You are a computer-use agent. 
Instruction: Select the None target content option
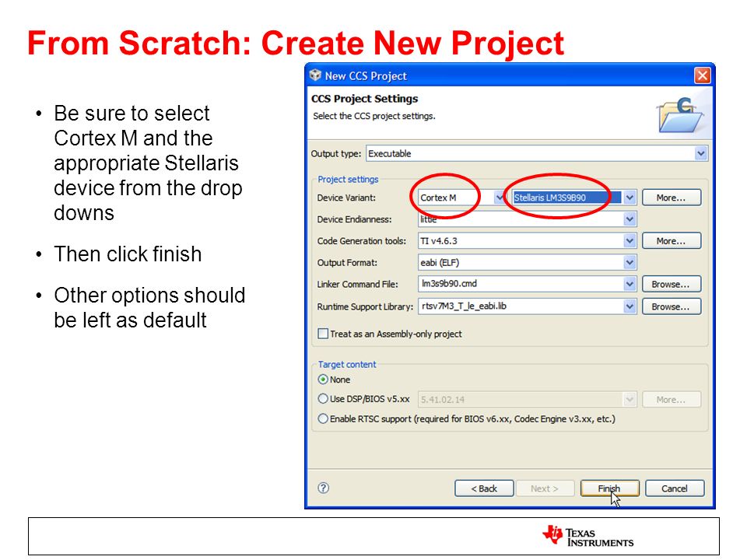click(323, 380)
